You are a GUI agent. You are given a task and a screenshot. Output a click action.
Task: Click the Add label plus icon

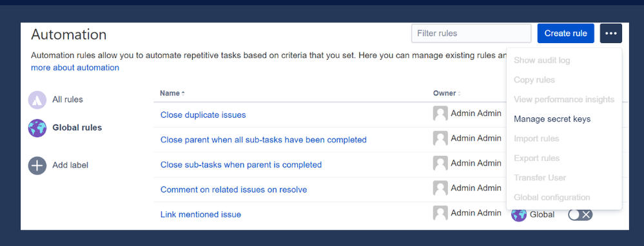pos(37,166)
